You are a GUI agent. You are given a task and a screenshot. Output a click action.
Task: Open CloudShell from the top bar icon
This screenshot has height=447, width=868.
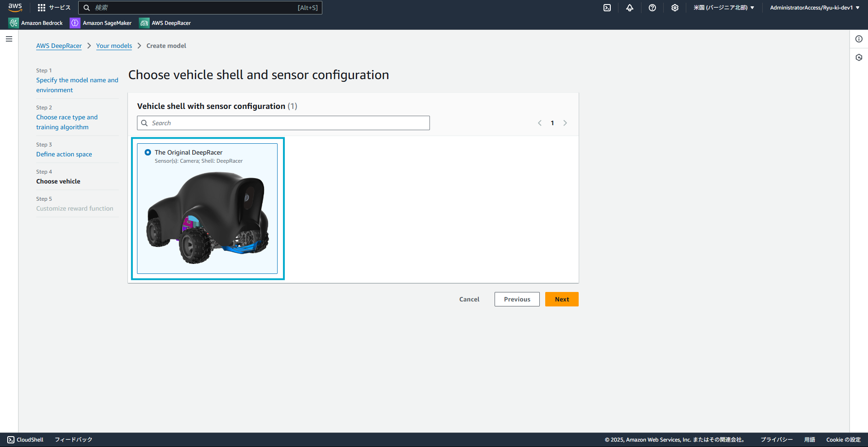coord(607,8)
